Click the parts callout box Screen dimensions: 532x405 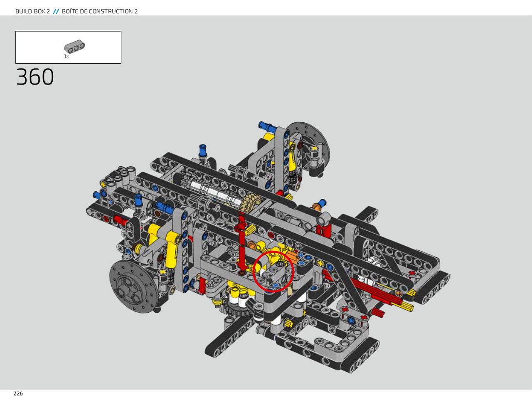[68, 47]
